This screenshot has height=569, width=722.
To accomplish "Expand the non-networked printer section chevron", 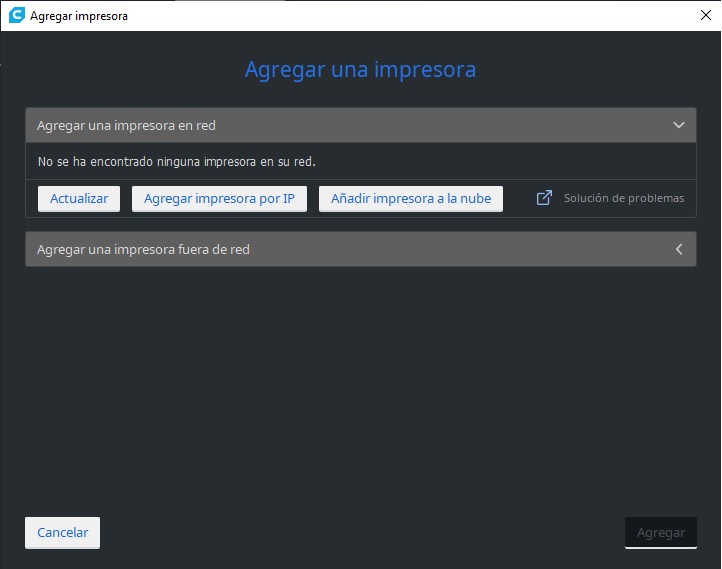I will click(679, 249).
